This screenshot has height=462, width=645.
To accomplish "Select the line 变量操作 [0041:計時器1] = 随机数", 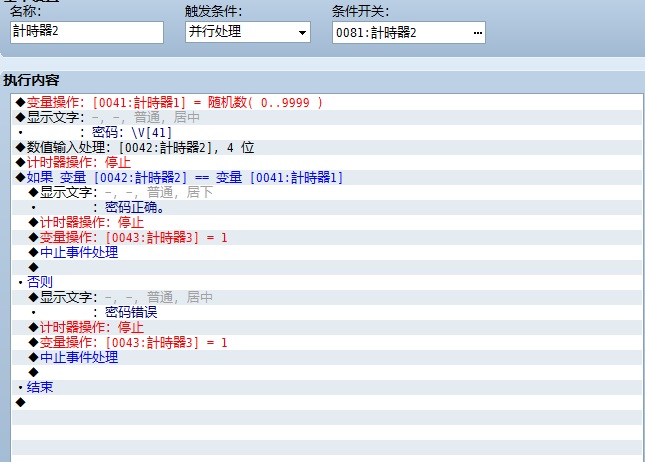I will [327, 102].
